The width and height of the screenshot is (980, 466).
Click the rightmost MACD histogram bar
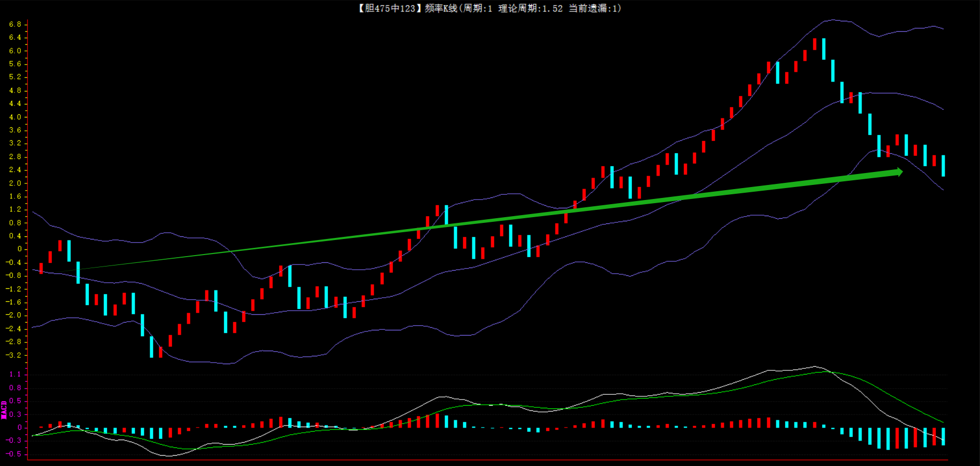[x=943, y=436]
